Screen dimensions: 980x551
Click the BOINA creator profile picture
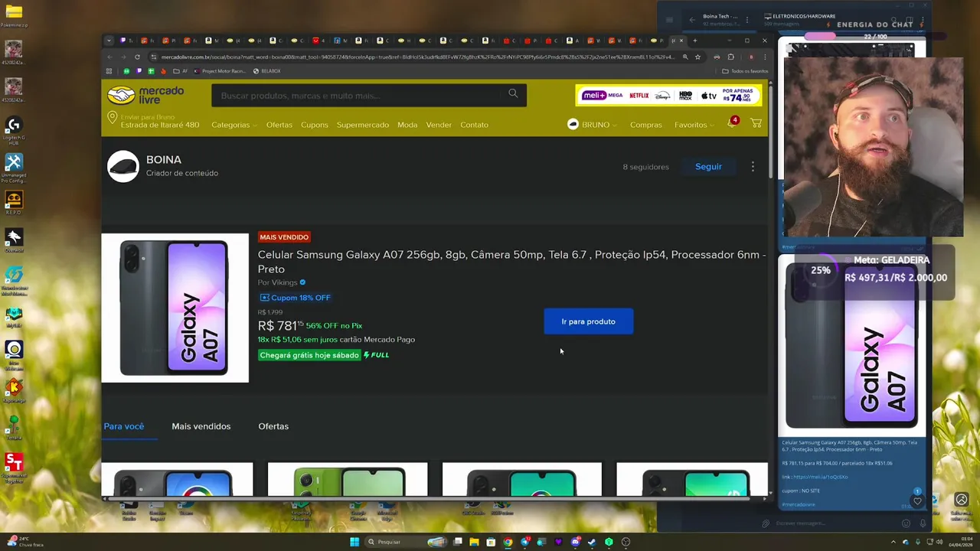(123, 167)
